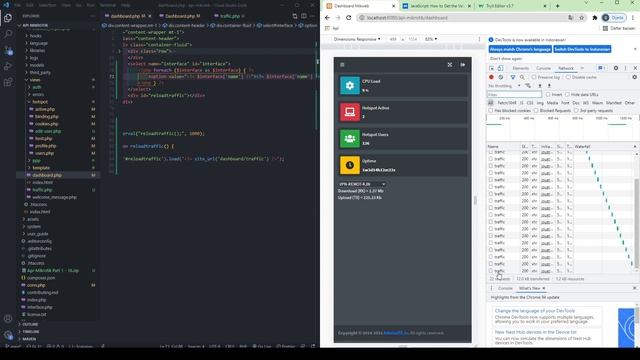The image size is (640, 360).
Task: Open DevTools settings gear in main toolbar
Action: point(616,68)
